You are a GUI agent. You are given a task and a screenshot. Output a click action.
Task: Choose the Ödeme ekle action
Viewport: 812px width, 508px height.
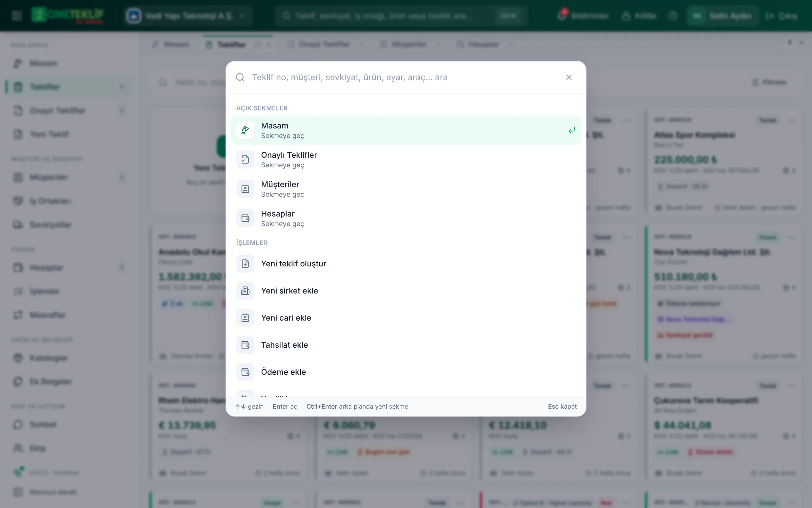[406, 372]
